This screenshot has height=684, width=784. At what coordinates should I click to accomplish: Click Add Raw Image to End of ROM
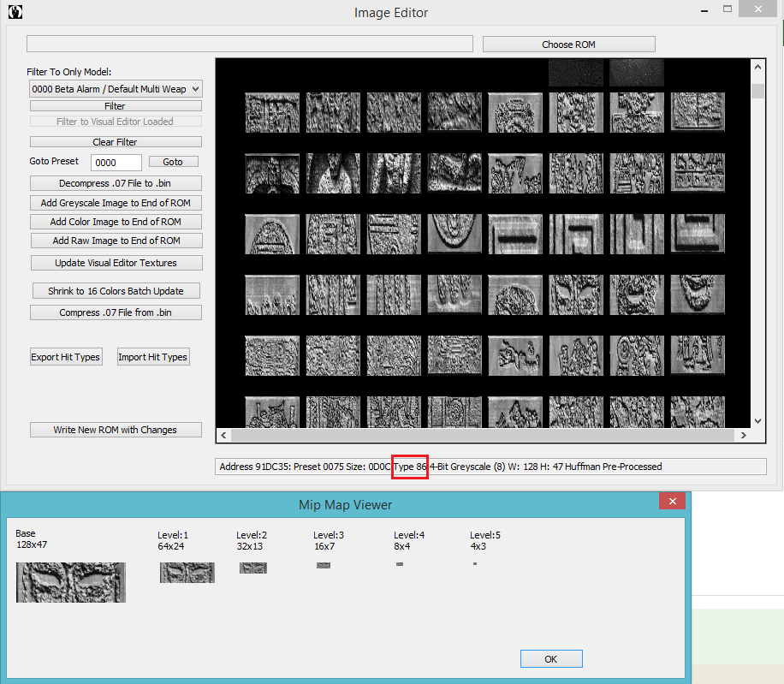pos(116,241)
